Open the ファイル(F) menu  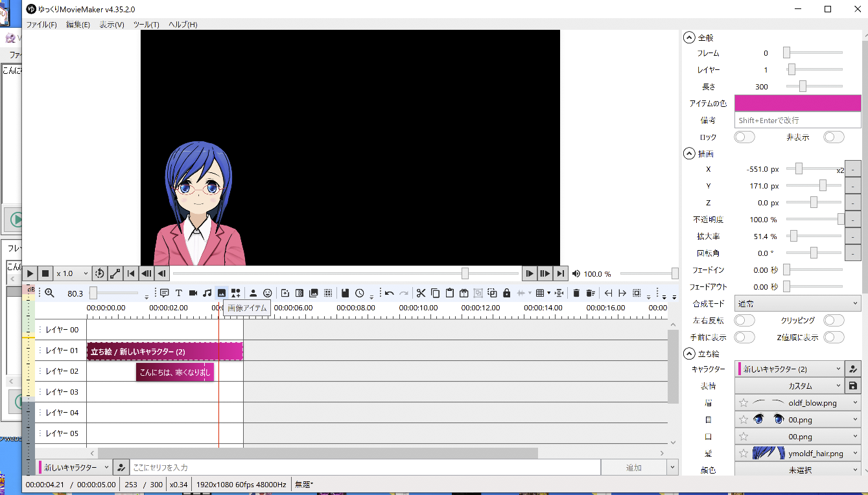pos(41,25)
